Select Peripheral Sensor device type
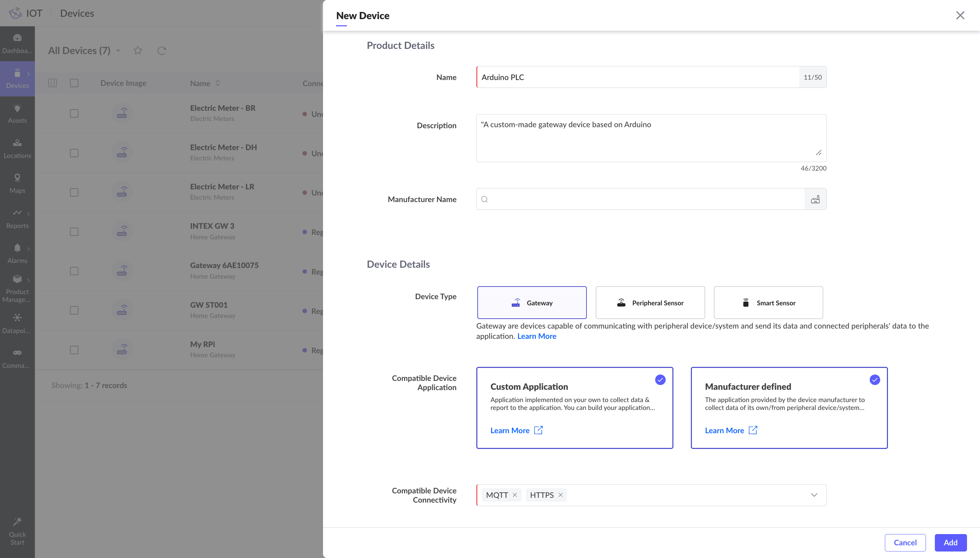This screenshot has height=558, width=980. pyautogui.click(x=650, y=303)
